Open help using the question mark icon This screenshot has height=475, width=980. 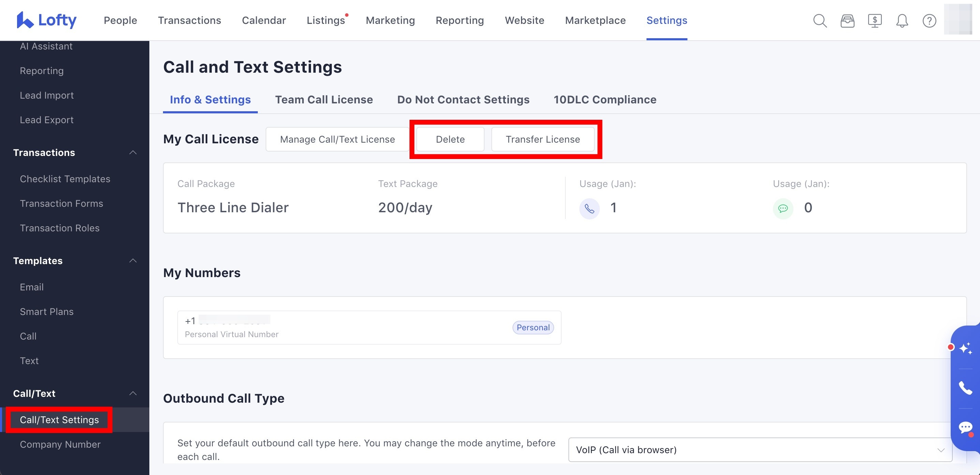coord(929,21)
